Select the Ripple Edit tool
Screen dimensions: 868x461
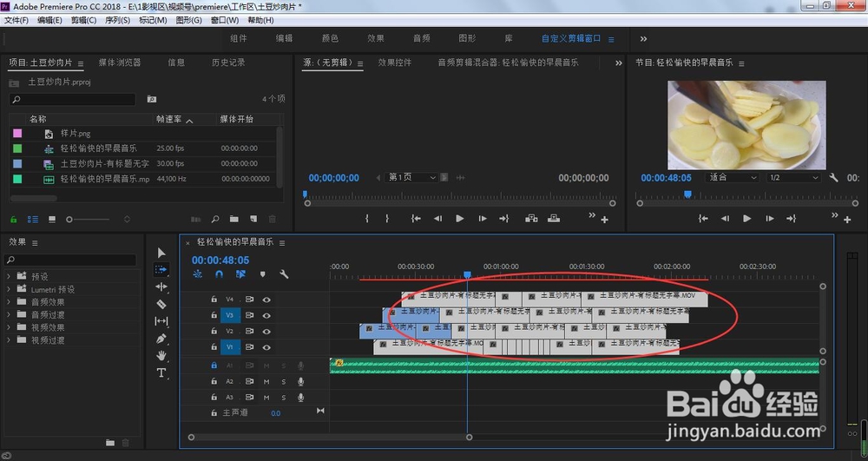161,286
